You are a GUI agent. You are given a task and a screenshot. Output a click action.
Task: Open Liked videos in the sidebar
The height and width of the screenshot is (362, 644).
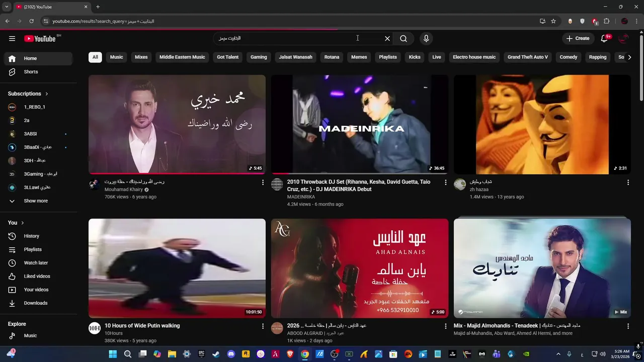[x=38, y=276]
